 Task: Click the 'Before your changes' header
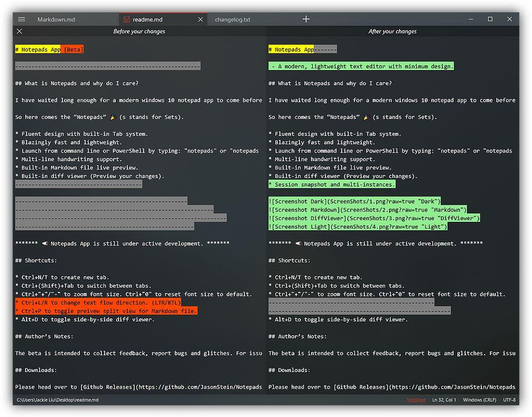(139, 32)
